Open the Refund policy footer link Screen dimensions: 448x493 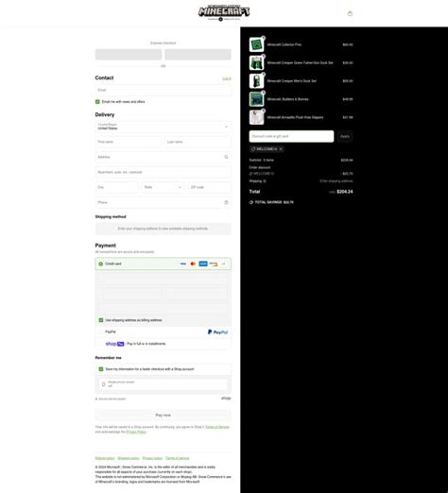[x=105, y=458]
